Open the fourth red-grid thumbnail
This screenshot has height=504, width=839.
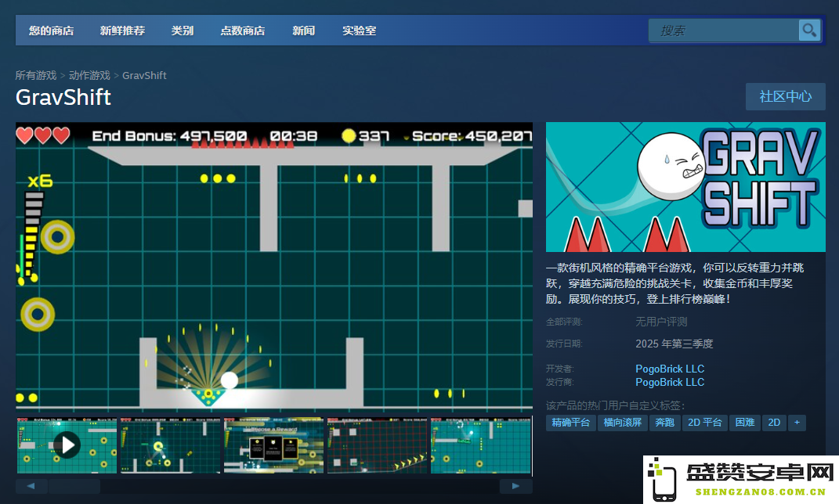[378, 445]
